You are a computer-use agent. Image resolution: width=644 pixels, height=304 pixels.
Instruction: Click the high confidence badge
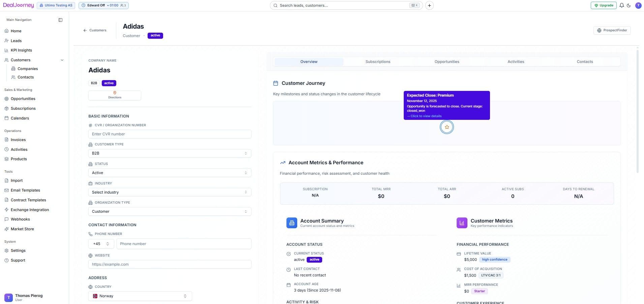(494, 260)
